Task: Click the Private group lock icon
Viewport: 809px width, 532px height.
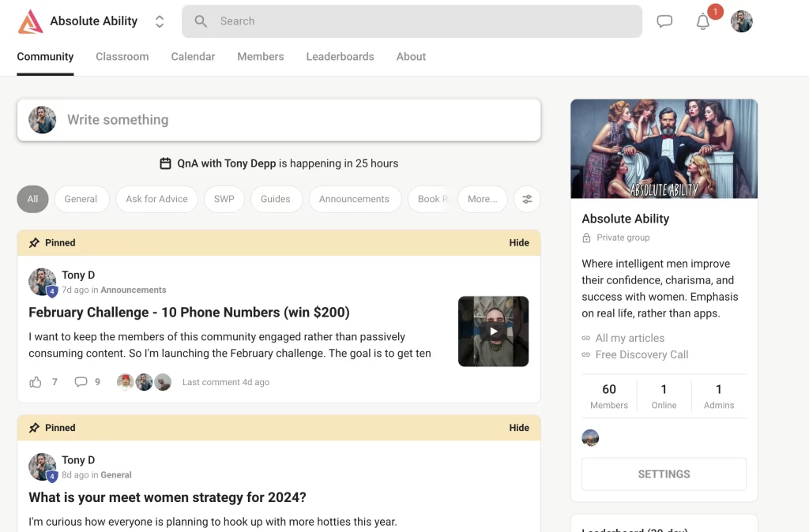Action: coord(587,238)
